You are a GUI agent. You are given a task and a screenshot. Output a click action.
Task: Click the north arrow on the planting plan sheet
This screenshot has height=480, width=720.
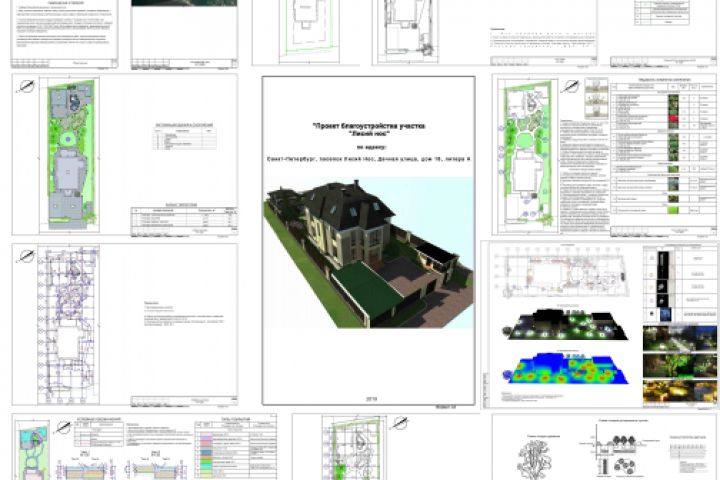coord(570,86)
